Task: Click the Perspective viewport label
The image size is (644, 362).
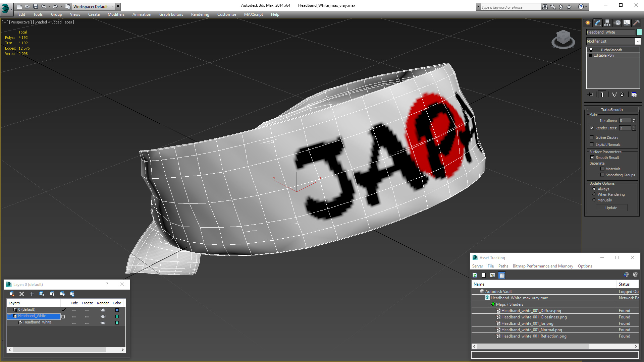Action: 20,22
